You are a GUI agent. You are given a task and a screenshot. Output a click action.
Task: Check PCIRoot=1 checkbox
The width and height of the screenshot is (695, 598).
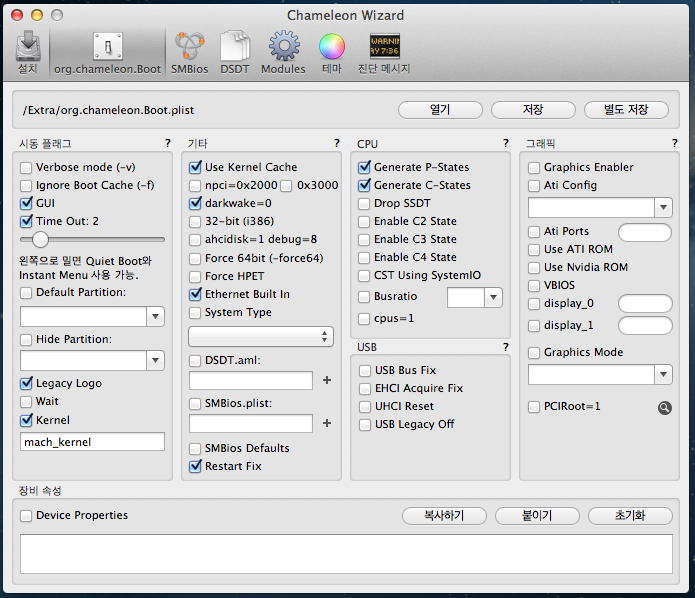(x=534, y=407)
